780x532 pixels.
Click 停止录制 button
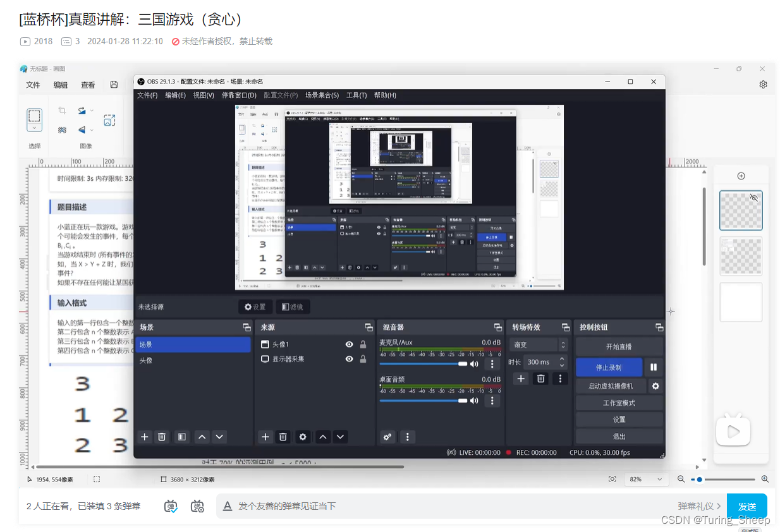(x=609, y=367)
